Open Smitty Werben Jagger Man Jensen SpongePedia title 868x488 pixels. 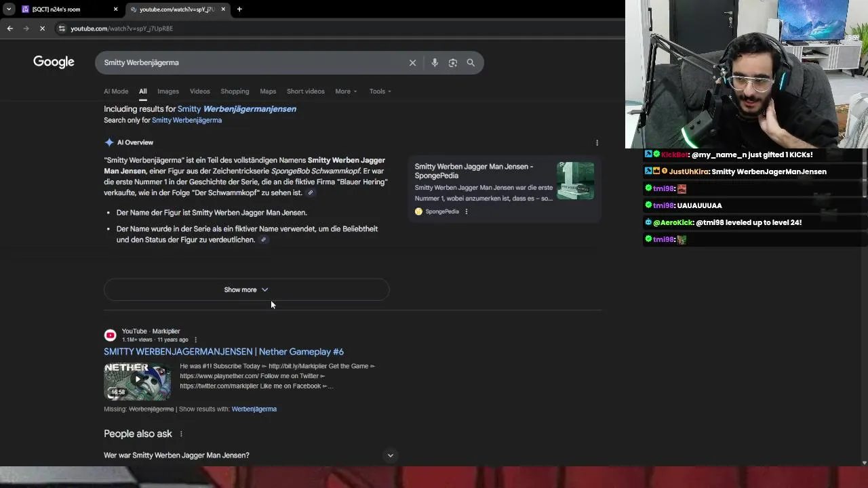(x=474, y=171)
